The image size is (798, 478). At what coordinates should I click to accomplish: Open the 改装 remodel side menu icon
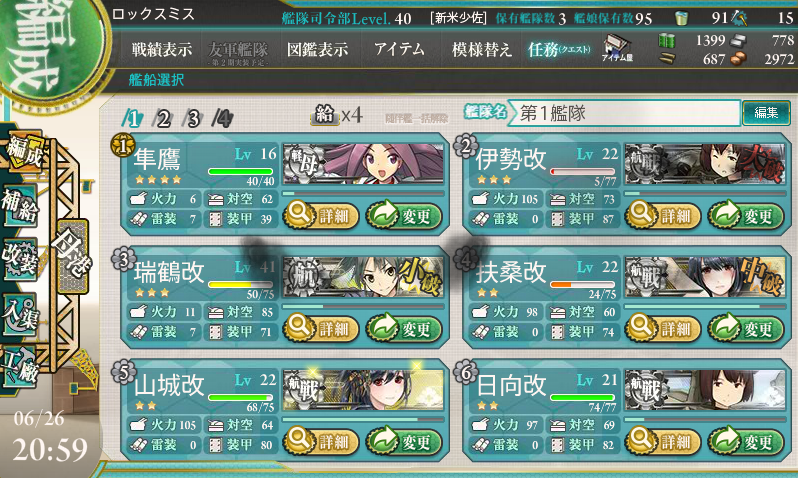pos(19,259)
